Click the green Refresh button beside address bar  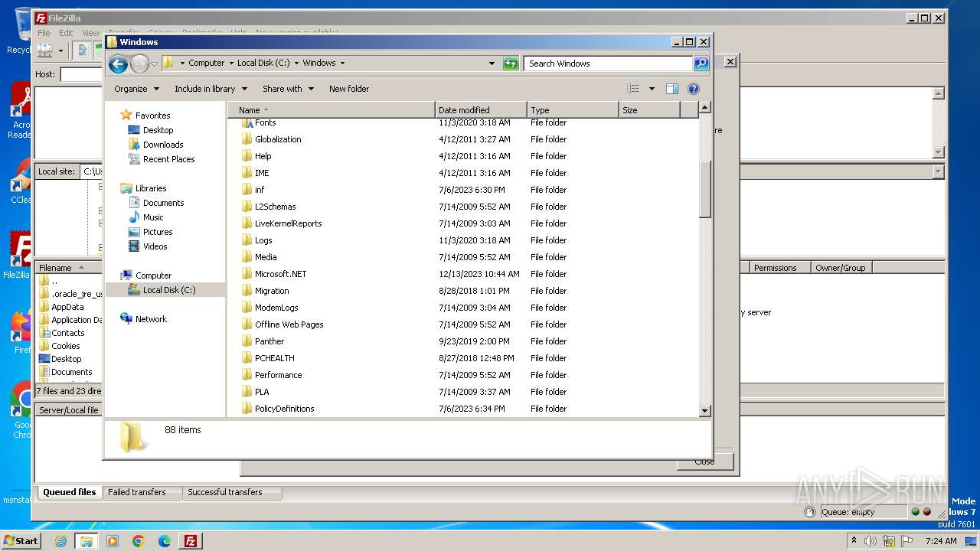[511, 64]
